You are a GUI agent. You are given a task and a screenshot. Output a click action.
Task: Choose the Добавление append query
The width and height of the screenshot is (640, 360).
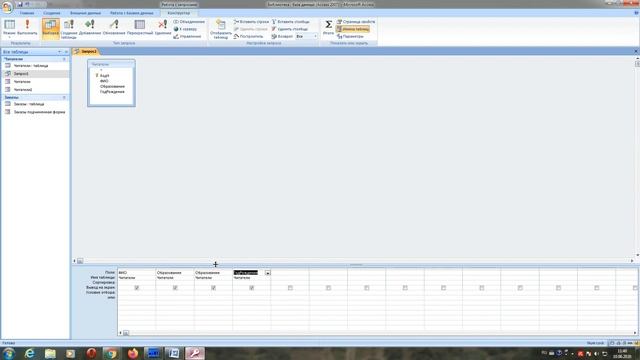90,27
